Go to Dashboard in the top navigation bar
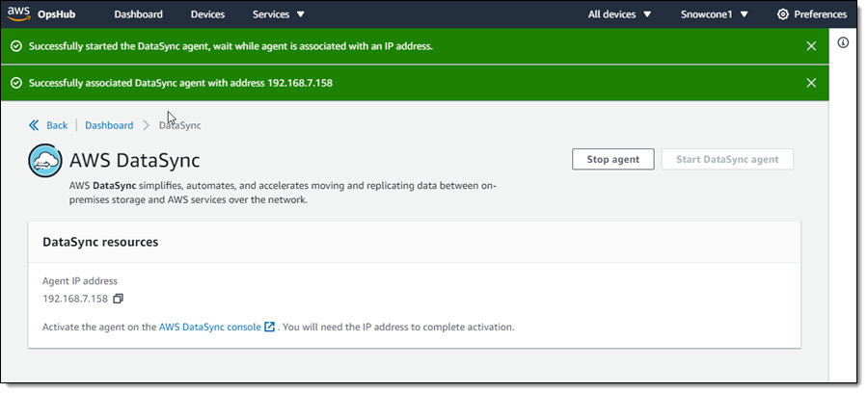Image resolution: width=868 pixels, height=393 pixels. point(138,14)
